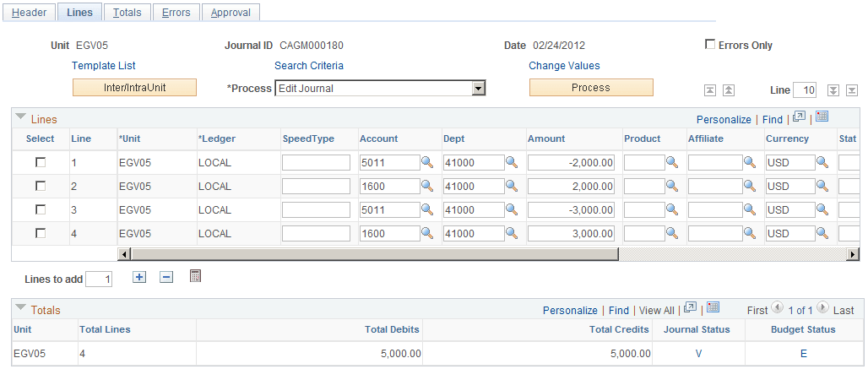
Task: Open Totals grid in new window icon
Action: (690, 307)
